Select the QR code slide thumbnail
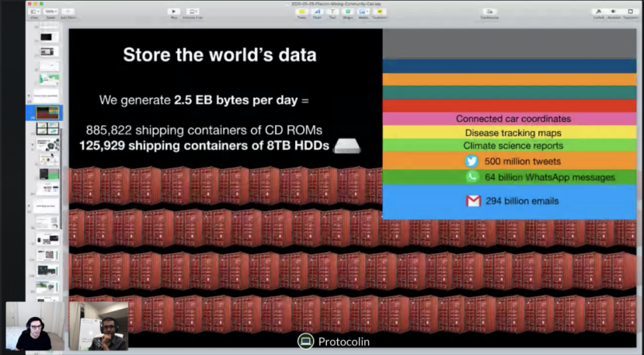644x355 pixels. [x=48, y=255]
